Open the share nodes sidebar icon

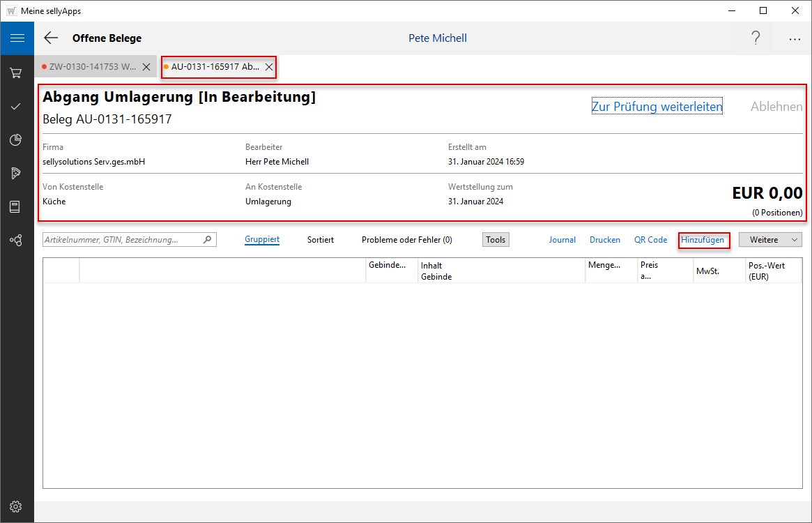17,240
